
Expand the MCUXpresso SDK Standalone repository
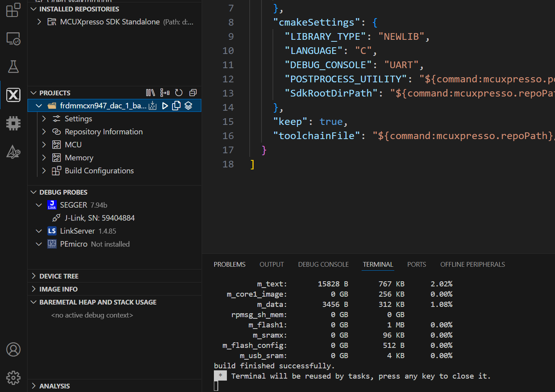point(39,22)
